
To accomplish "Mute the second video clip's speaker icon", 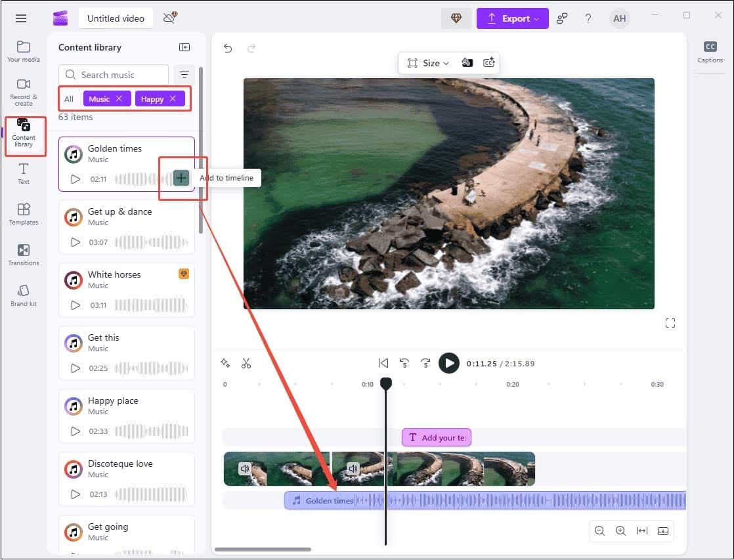I will tap(353, 469).
